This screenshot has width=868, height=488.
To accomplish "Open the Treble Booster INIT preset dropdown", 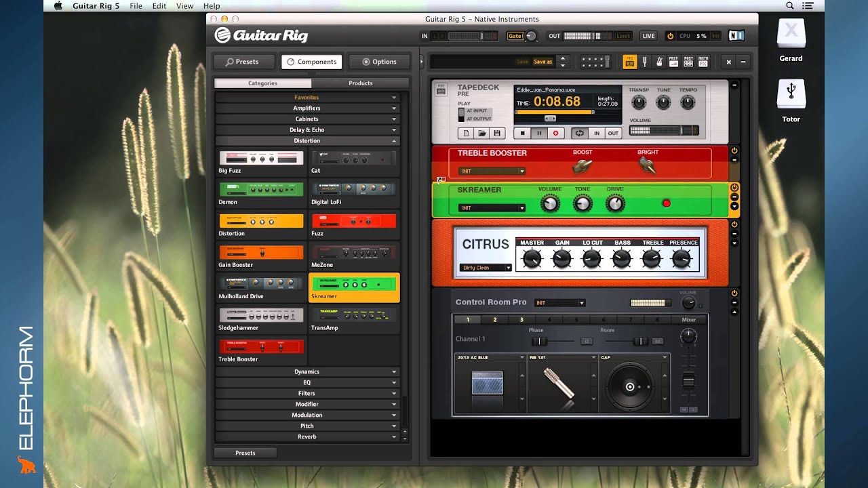I will tap(492, 171).
